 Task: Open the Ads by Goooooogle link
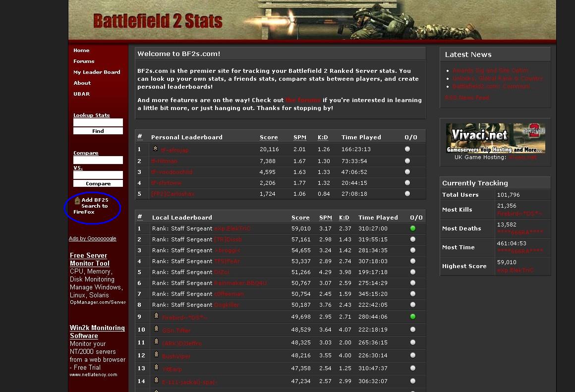[x=92, y=238]
